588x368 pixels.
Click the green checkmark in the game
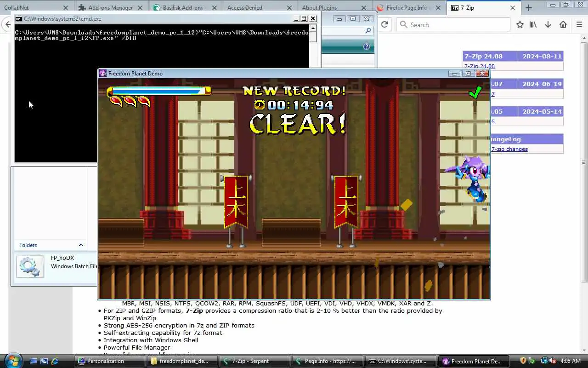[x=475, y=92]
